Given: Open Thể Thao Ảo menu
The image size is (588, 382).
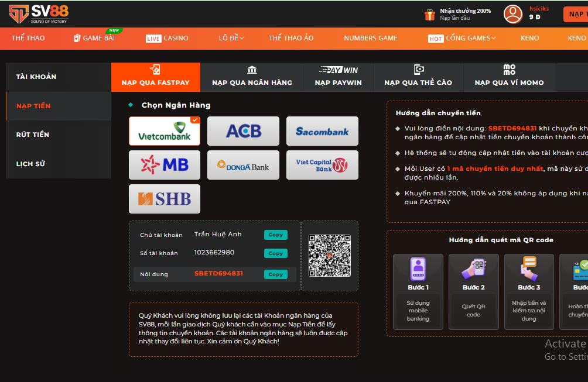Looking at the screenshot, I should pyautogui.click(x=291, y=38).
